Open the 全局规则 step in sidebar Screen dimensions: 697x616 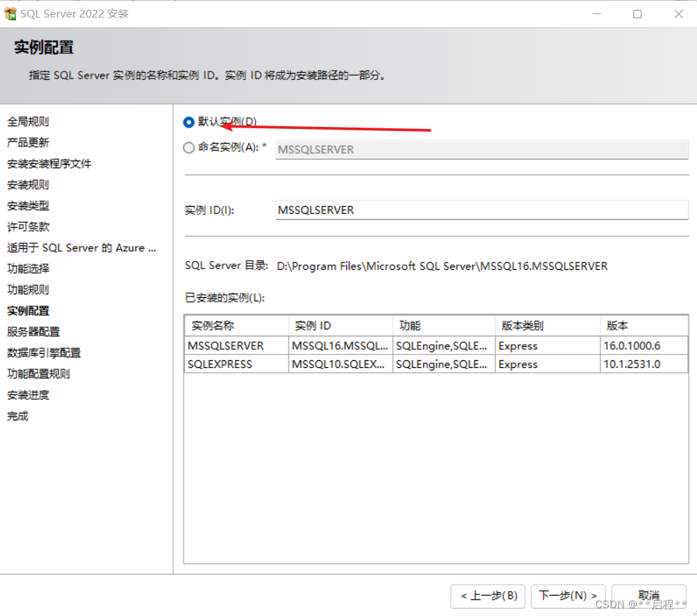coord(28,121)
